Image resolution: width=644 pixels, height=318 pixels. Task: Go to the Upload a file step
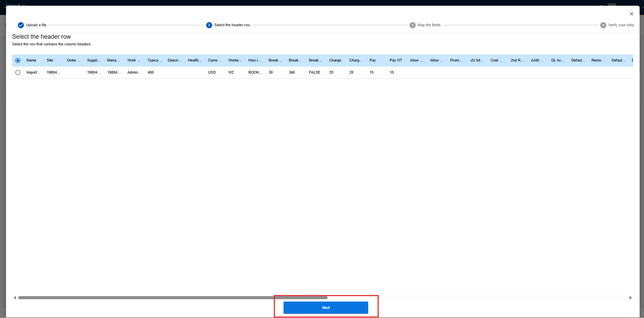36,25
